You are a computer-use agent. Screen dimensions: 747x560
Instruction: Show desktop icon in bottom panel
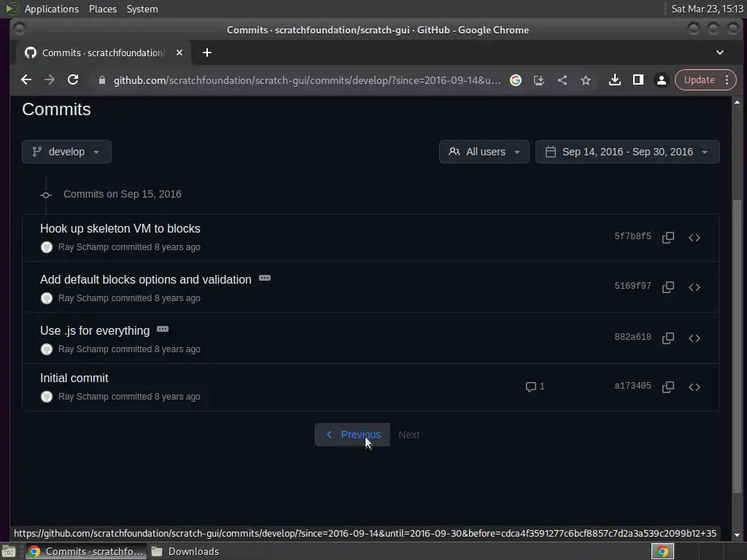[9, 552]
